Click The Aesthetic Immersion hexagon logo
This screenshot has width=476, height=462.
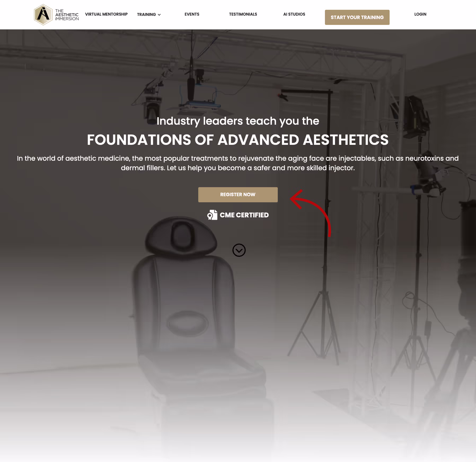pyautogui.click(x=43, y=15)
